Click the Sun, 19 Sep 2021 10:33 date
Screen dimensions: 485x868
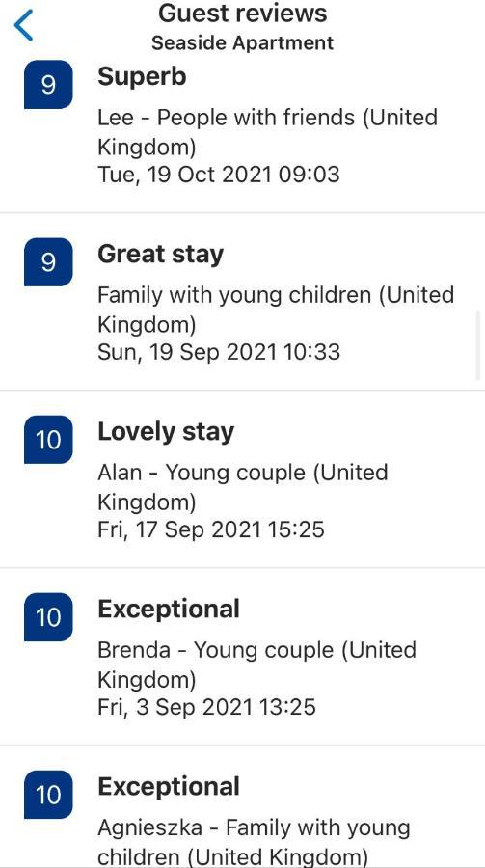tap(219, 353)
